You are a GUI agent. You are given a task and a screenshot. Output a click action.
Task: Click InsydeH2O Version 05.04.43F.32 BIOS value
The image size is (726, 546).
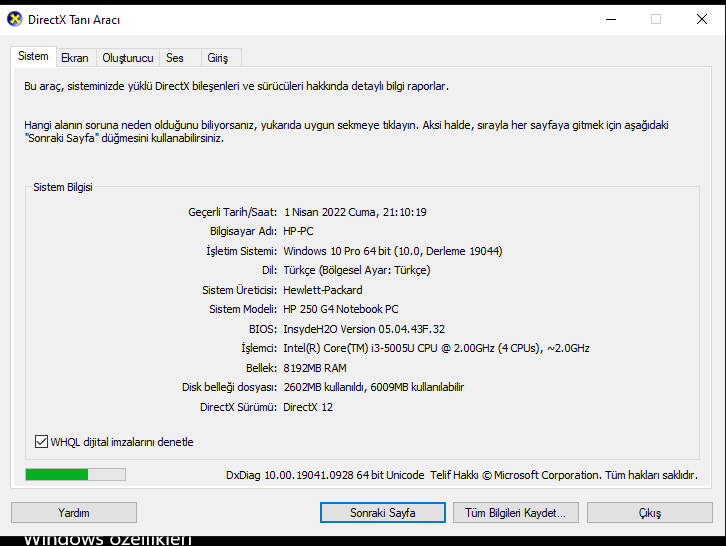tap(364, 329)
